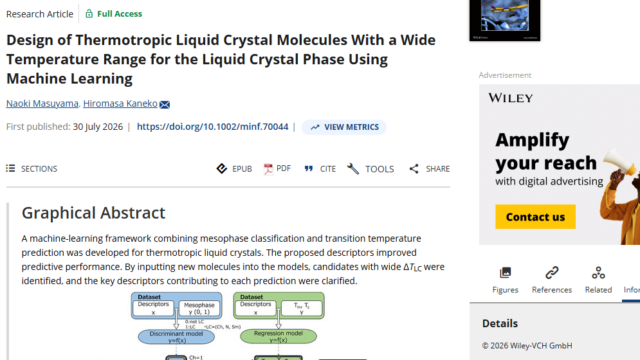This screenshot has width=640, height=360.
Task: Open author Hiromasa Kaneko's link
Action: tap(120, 103)
